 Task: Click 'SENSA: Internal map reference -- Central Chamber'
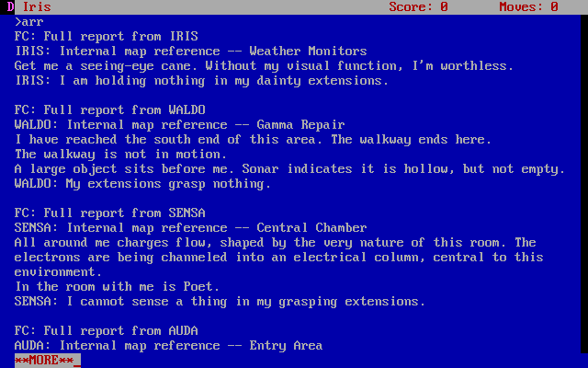coord(190,228)
